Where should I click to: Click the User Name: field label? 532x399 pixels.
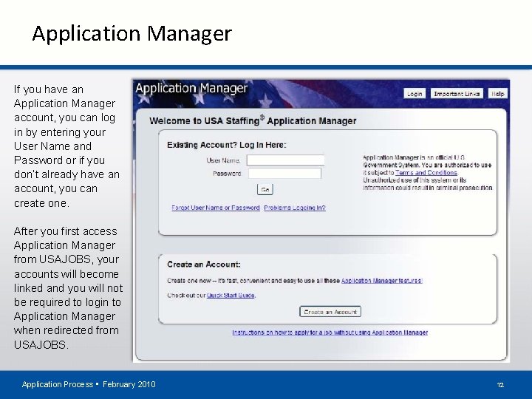223,160
